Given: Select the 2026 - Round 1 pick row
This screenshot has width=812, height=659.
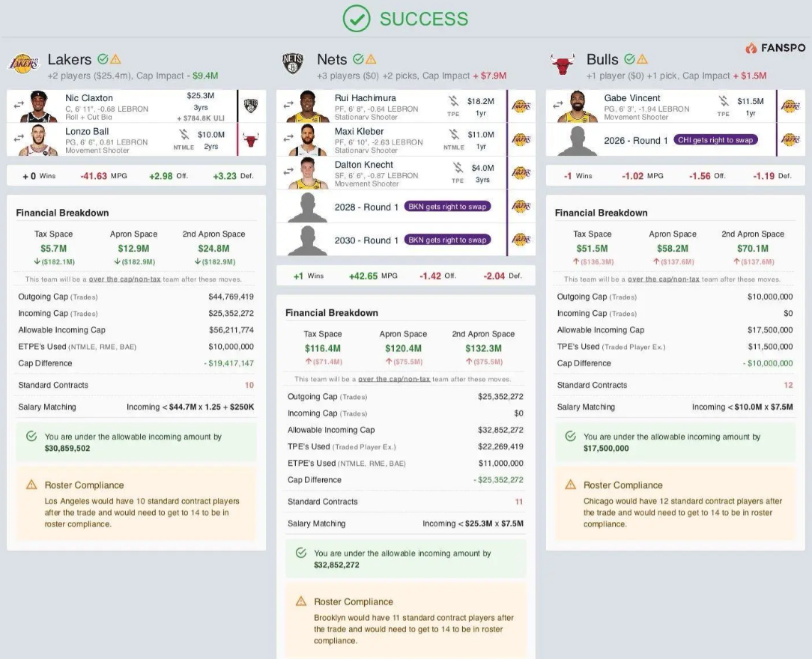Looking at the screenshot, I should tap(675, 140).
